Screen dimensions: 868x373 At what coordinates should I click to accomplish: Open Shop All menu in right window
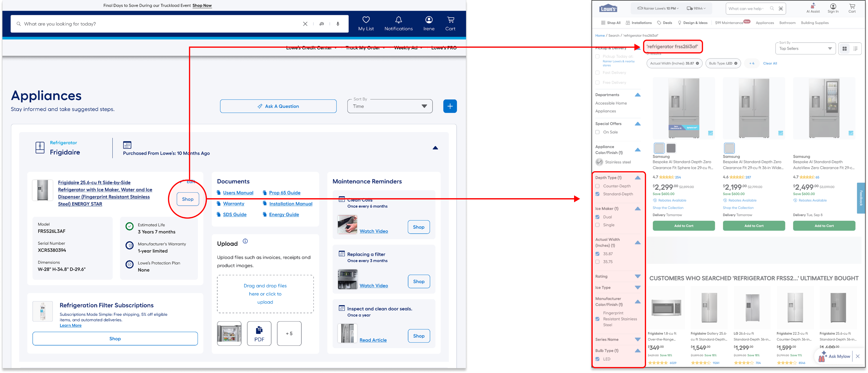tap(611, 23)
